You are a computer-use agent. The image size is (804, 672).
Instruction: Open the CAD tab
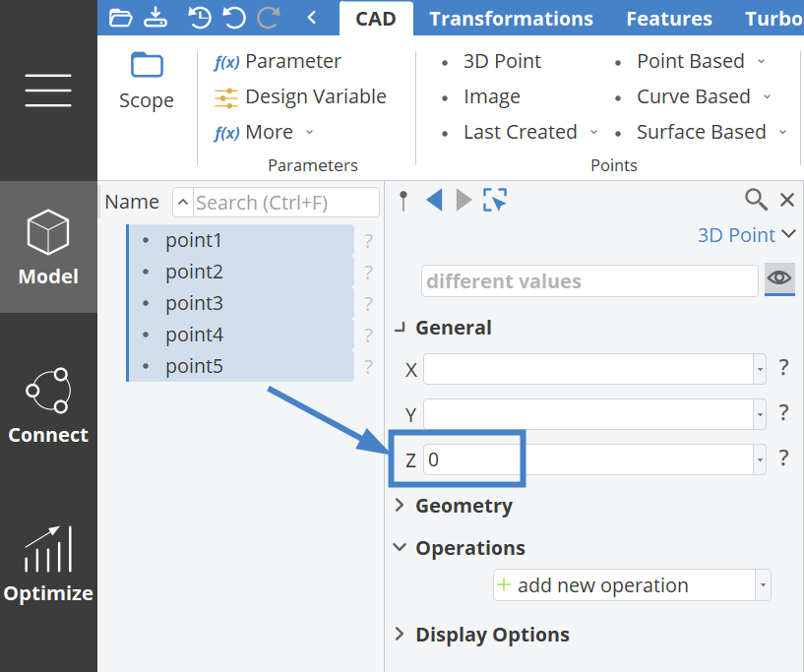click(x=376, y=19)
